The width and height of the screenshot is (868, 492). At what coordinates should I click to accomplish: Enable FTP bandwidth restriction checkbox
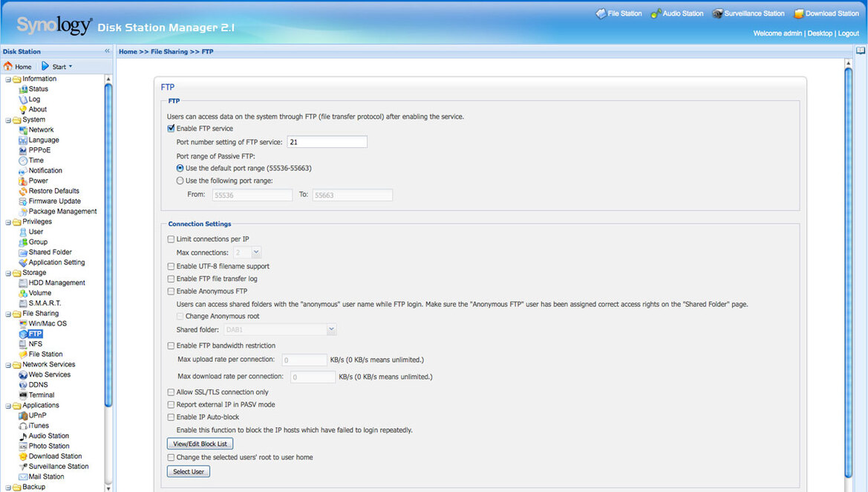pyautogui.click(x=171, y=346)
